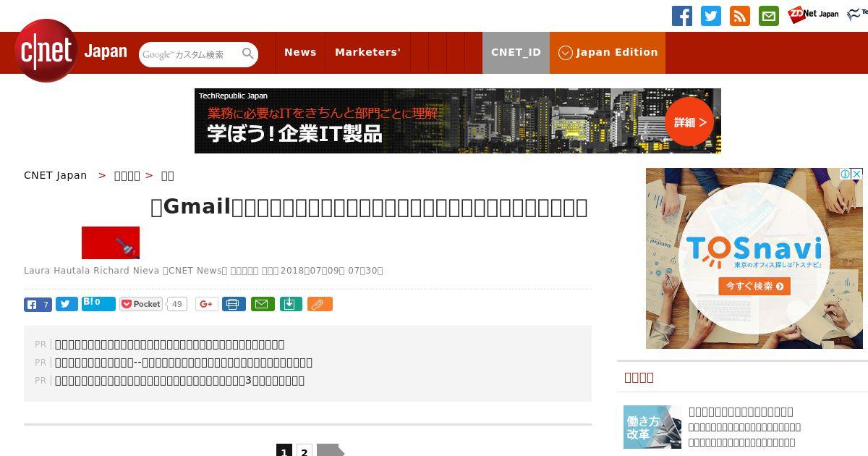Image resolution: width=868 pixels, height=456 pixels.
Task: Expand the Japan Edition dropdown
Action: click(608, 52)
